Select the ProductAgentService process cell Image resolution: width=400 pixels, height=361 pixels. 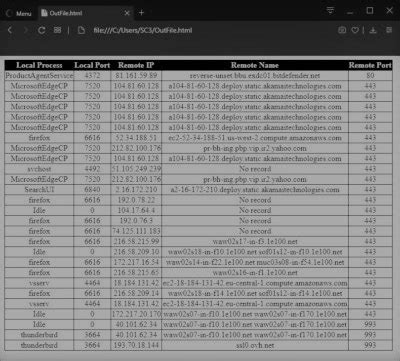pyautogui.click(x=39, y=76)
